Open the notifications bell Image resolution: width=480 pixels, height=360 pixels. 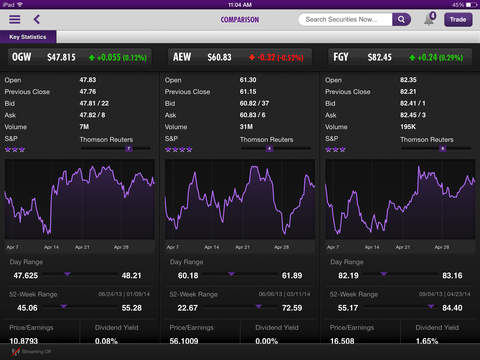429,19
